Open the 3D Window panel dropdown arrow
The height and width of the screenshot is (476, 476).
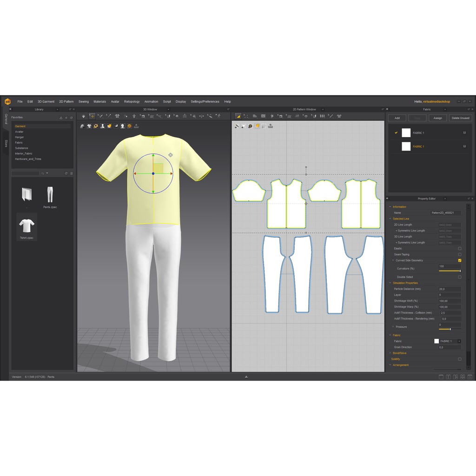coord(168,110)
